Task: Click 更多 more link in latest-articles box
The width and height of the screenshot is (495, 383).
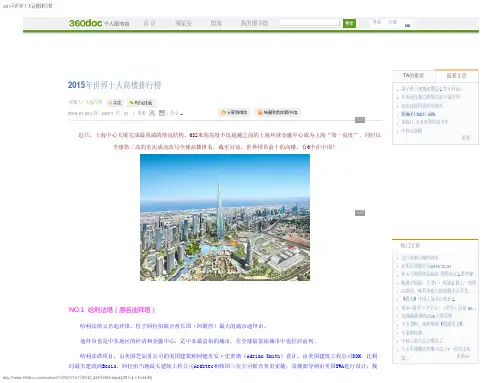Action: pos(466,138)
